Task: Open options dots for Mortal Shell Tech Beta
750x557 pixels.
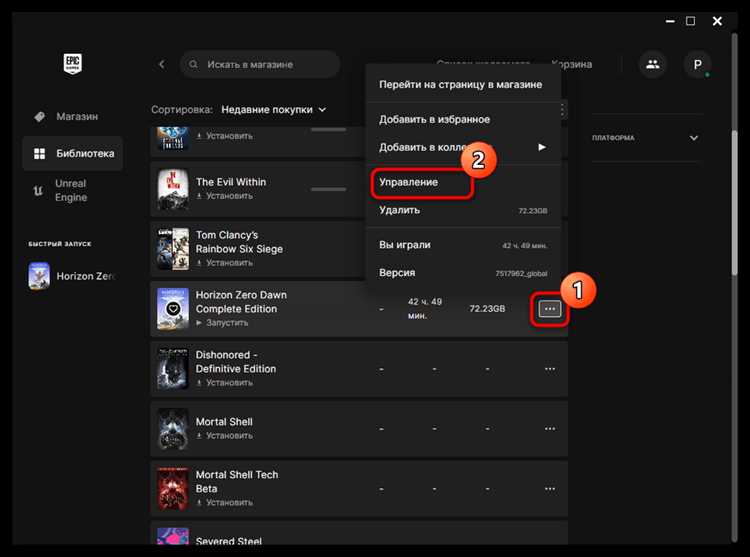Action: (x=550, y=489)
